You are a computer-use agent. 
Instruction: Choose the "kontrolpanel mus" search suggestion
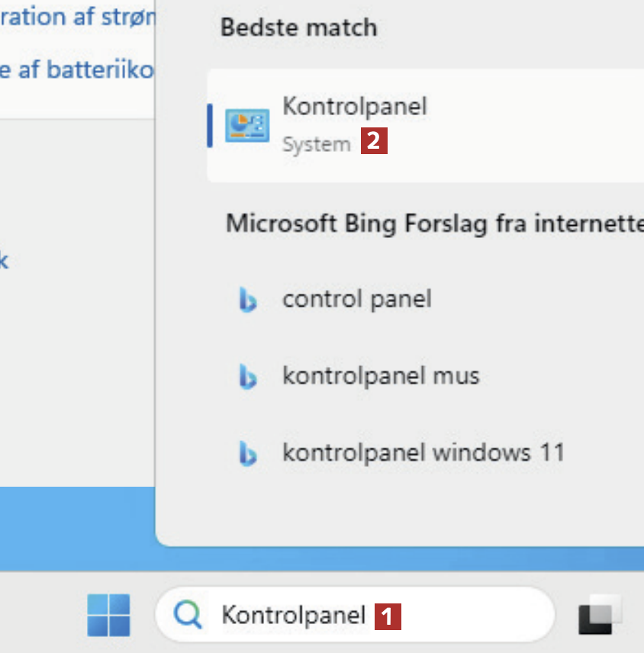pos(381,375)
